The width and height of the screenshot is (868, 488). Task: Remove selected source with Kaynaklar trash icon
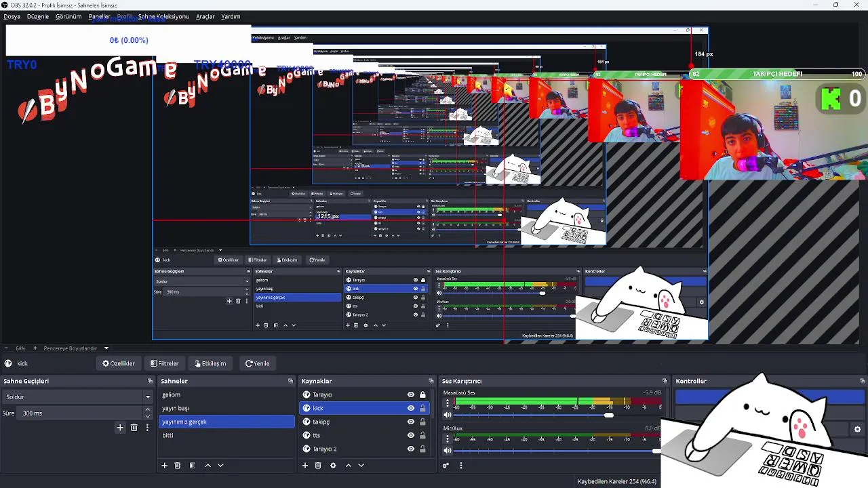(x=318, y=466)
